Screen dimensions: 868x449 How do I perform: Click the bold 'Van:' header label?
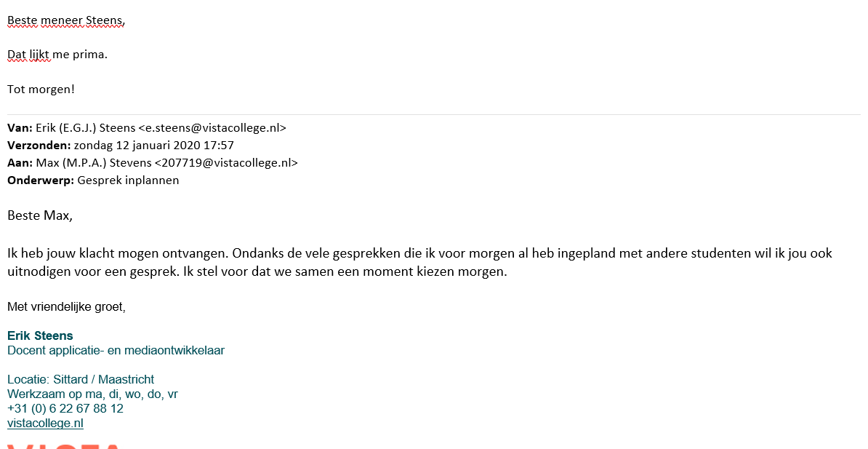pyautogui.click(x=20, y=128)
